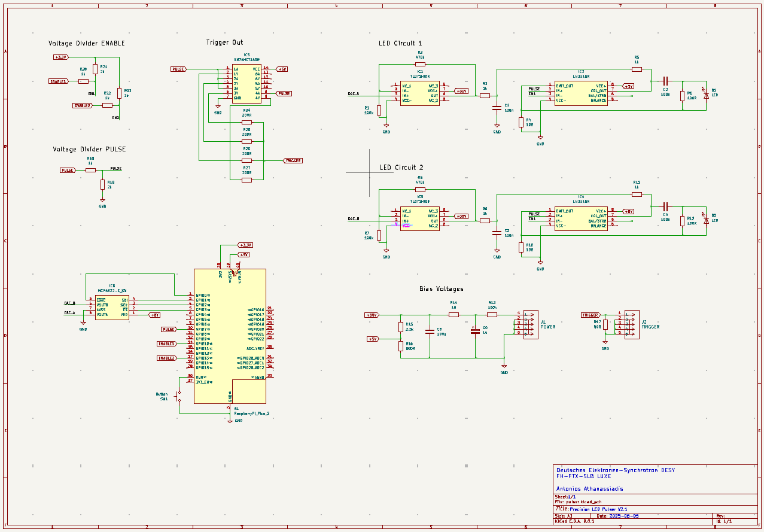Click the ENABLE1 label in Voltage Divider ENABLE
The image size is (764, 532).
pyautogui.click(x=59, y=81)
